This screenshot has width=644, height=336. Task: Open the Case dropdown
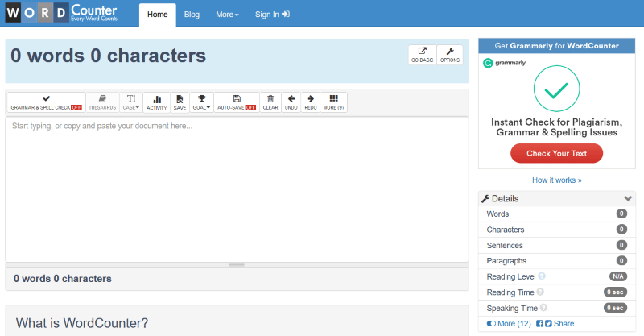pos(131,102)
